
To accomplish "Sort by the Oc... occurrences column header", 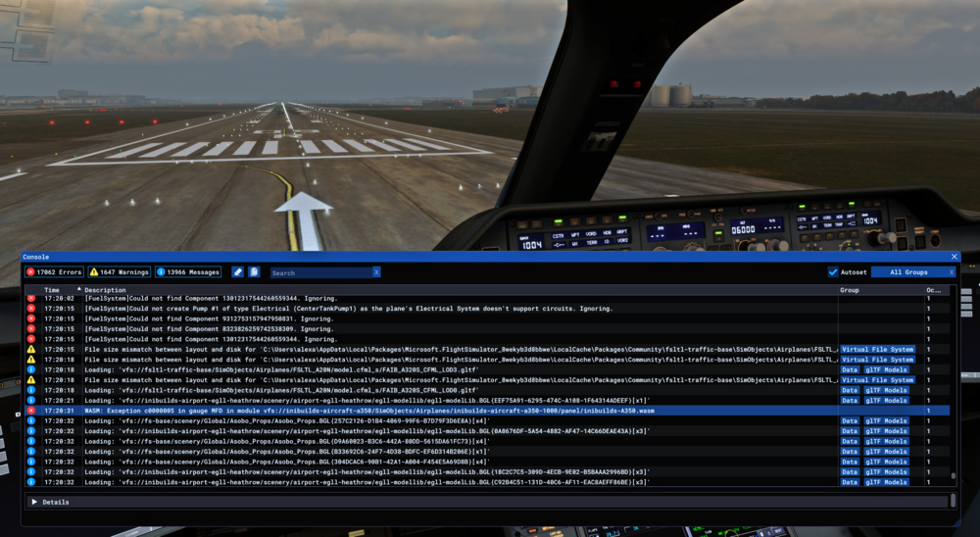I will 934,290.
